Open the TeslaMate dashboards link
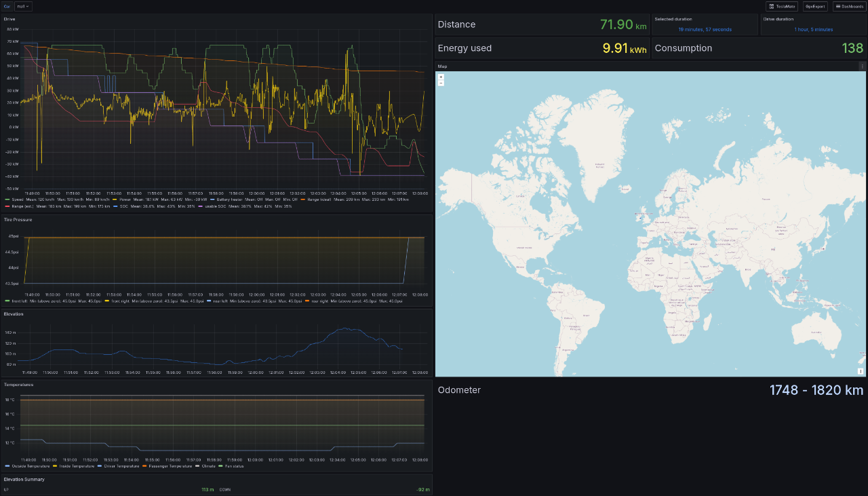 pos(781,6)
